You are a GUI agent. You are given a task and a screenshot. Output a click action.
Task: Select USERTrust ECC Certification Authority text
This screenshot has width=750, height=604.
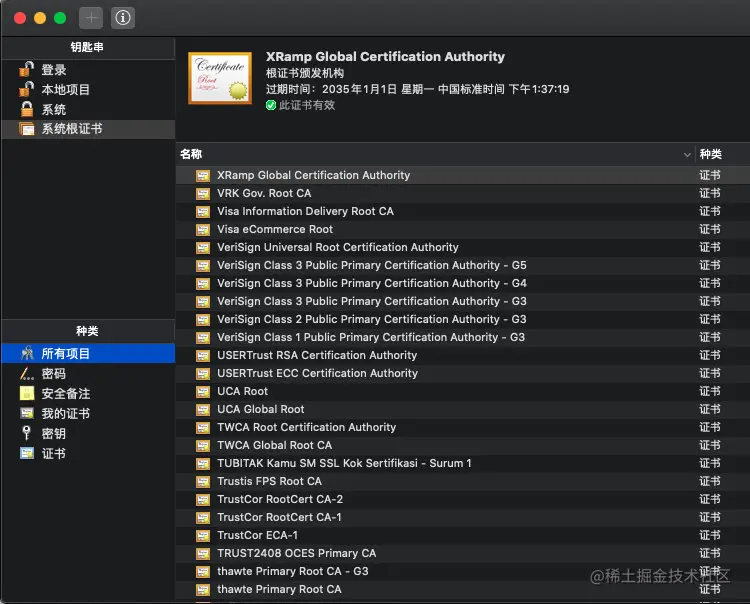(317, 373)
